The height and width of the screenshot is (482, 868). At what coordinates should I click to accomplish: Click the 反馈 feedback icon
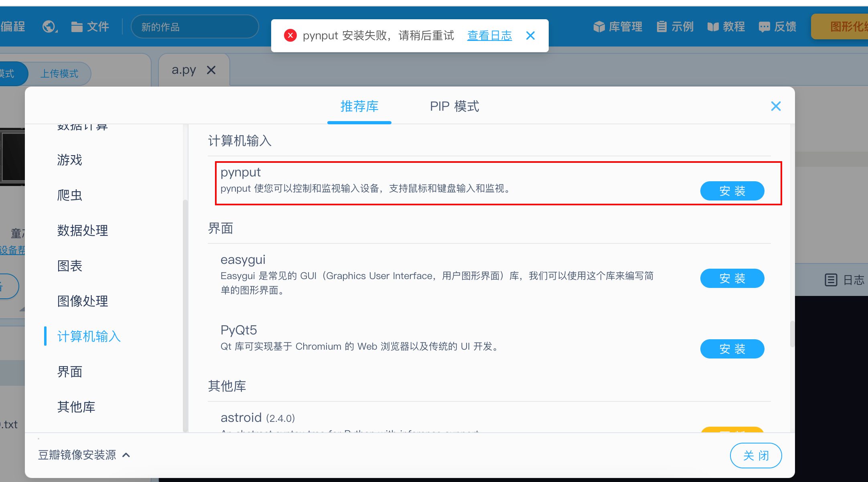tap(764, 27)
